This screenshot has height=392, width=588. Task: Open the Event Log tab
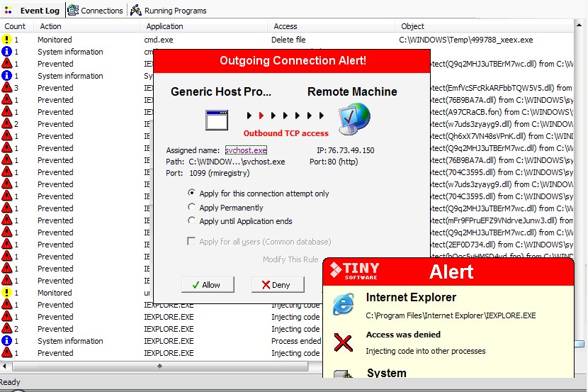coord(33,11)
